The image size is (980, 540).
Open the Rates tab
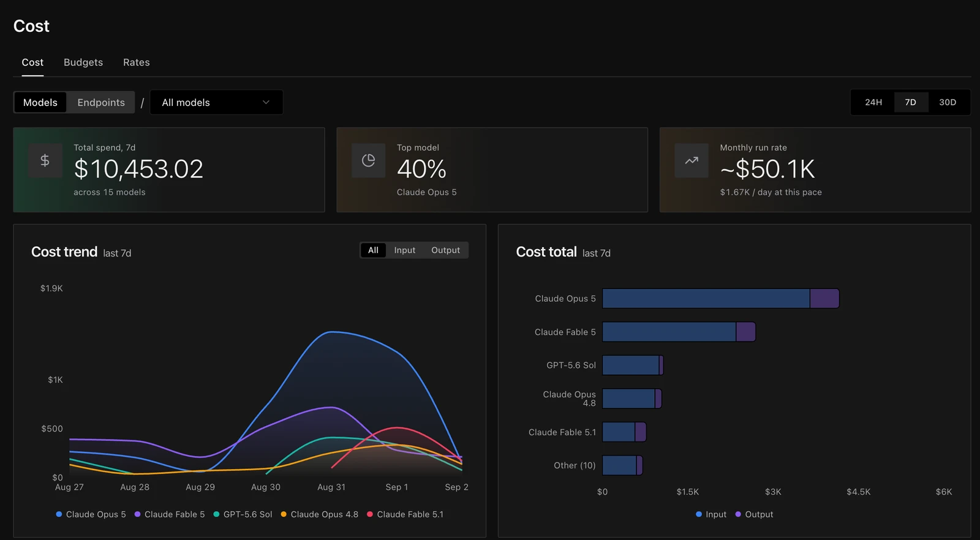click(x=136, y=62)
